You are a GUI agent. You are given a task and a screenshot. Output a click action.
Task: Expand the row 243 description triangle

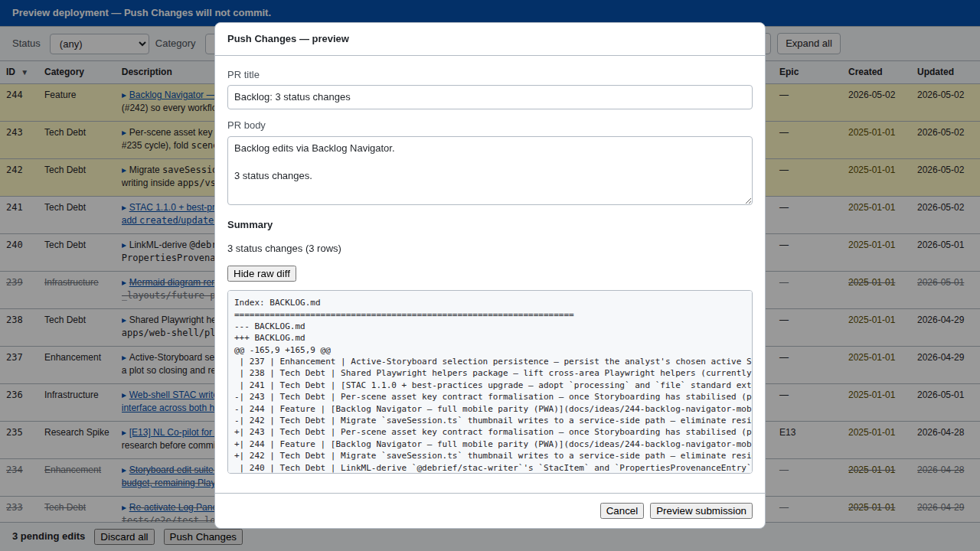(124, 133)
